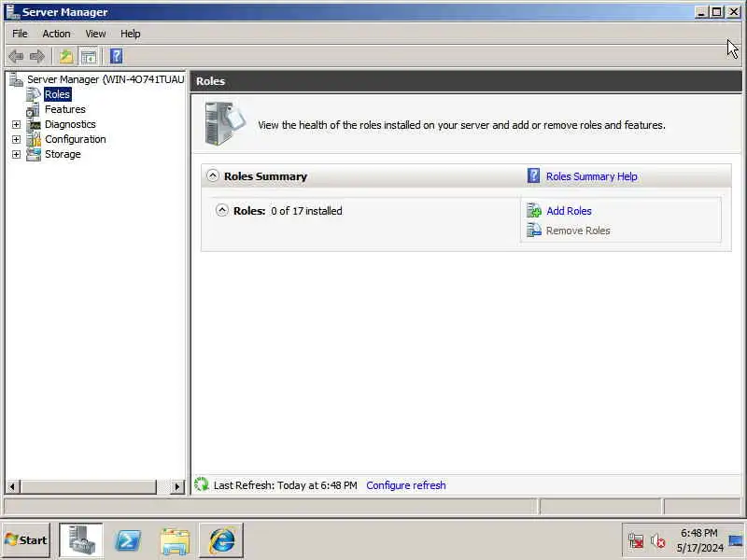Open Windows Explorer from the taskbar

pos(175,541)
